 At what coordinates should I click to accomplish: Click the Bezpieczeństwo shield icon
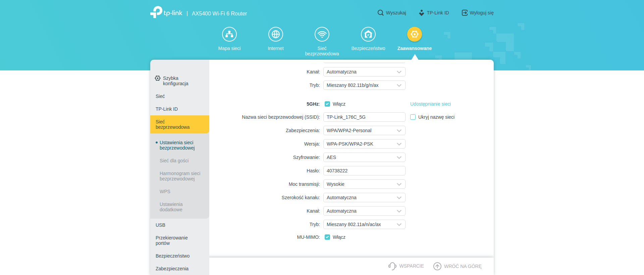click(x=368, y=34)
